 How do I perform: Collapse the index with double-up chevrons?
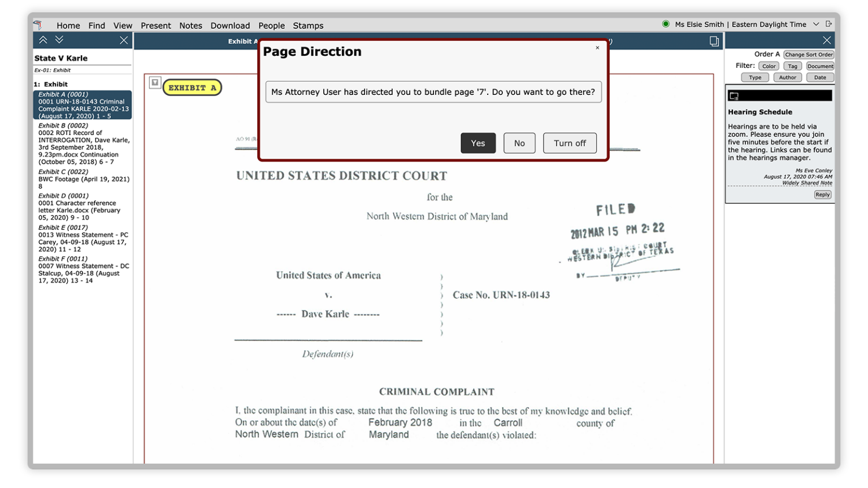43,40
